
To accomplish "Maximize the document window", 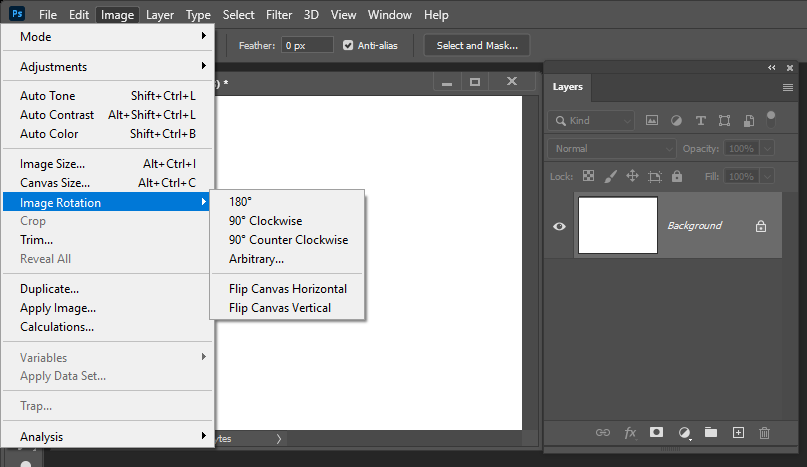I will (475, 81).
